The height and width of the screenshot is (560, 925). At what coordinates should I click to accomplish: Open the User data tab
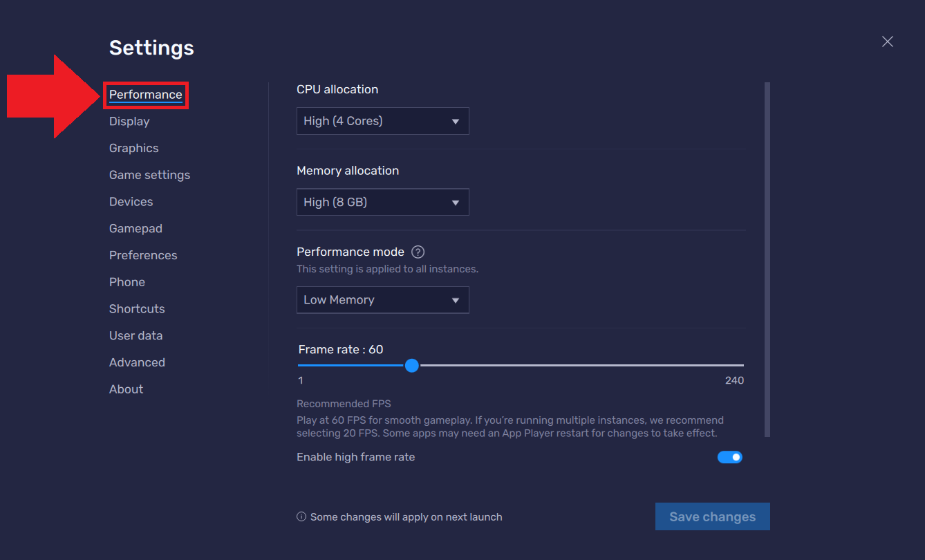tap(136, 336)
